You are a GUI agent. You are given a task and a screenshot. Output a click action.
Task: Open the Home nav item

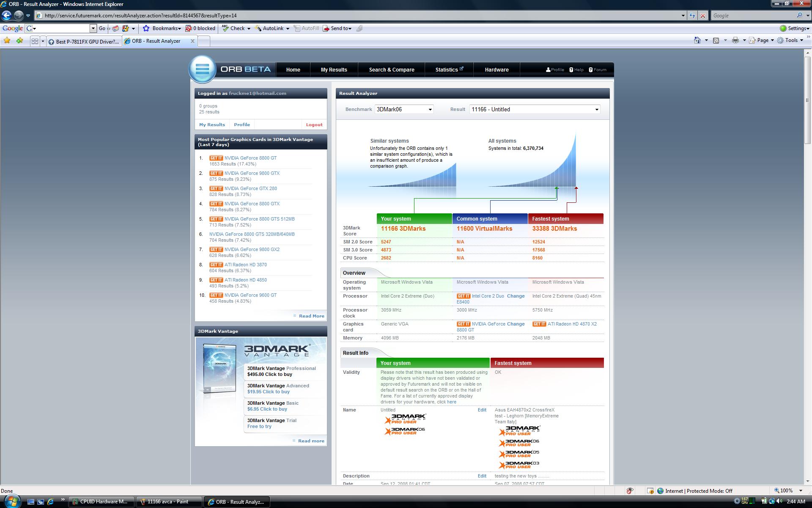293,70
